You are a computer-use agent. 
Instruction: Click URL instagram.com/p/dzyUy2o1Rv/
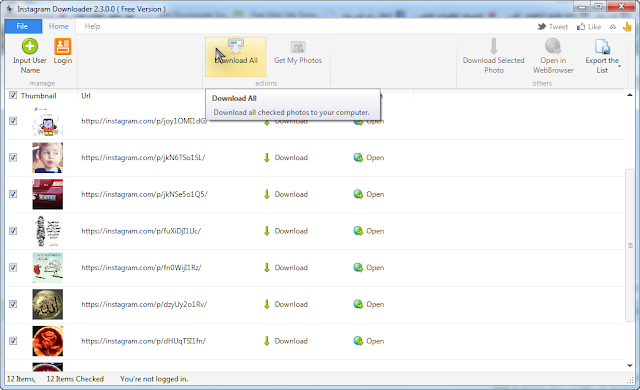[x=144, y=304]
